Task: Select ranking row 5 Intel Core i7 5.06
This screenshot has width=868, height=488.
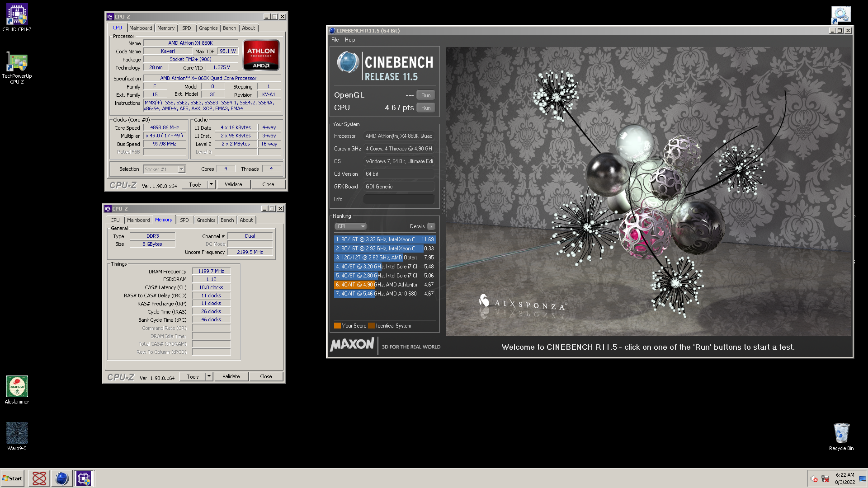Action: [385, 276]
